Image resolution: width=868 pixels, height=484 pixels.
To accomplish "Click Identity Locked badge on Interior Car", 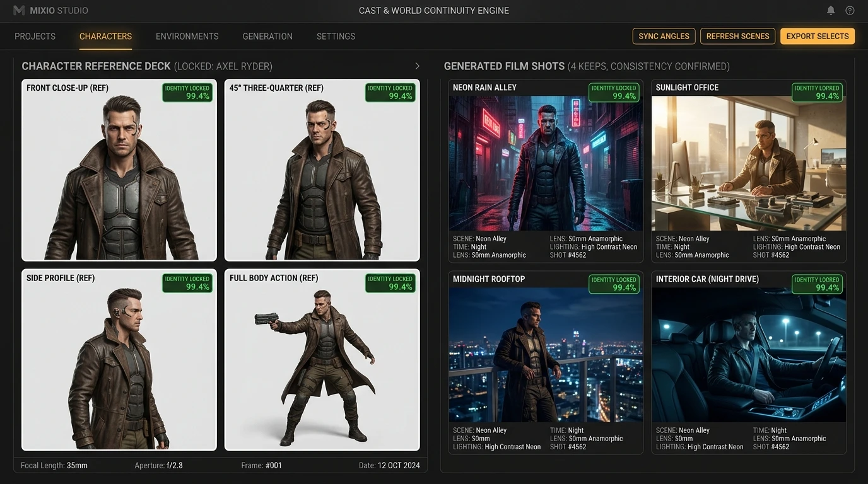I will point(818,284).
